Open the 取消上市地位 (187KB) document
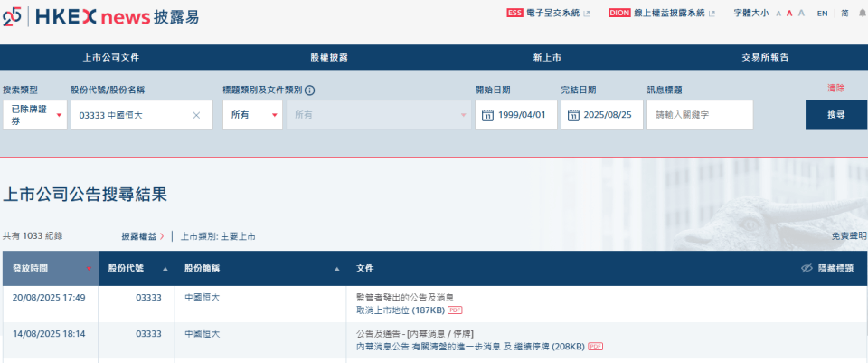This screenshot has width=868, height=363. [x=401, y=310]
